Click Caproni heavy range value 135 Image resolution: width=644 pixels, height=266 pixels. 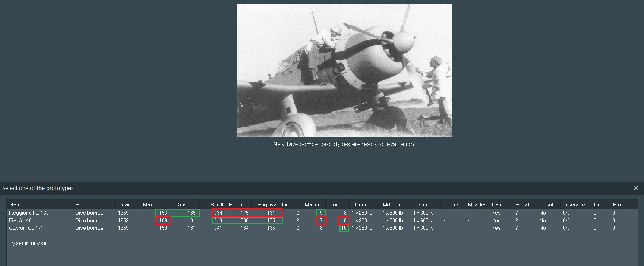point(271,228)
